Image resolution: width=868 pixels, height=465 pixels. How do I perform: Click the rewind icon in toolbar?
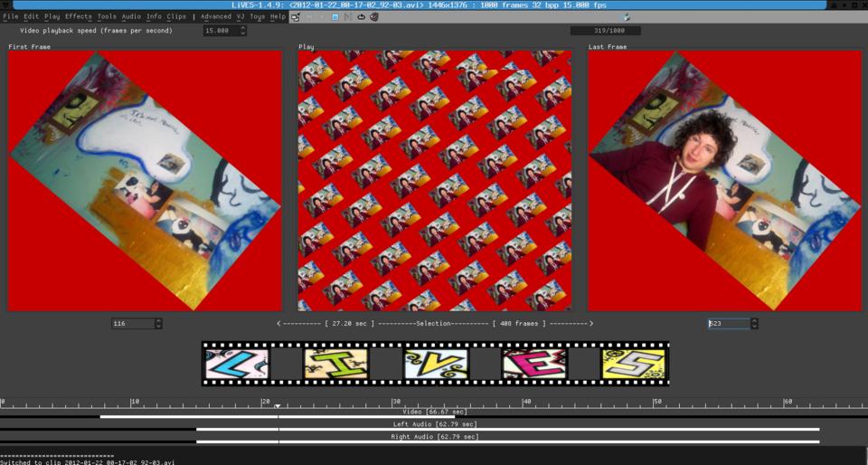point(309,16)
